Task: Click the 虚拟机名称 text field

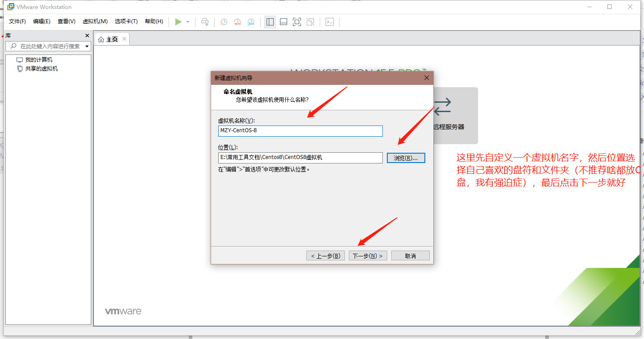Action: coord(300,131)
